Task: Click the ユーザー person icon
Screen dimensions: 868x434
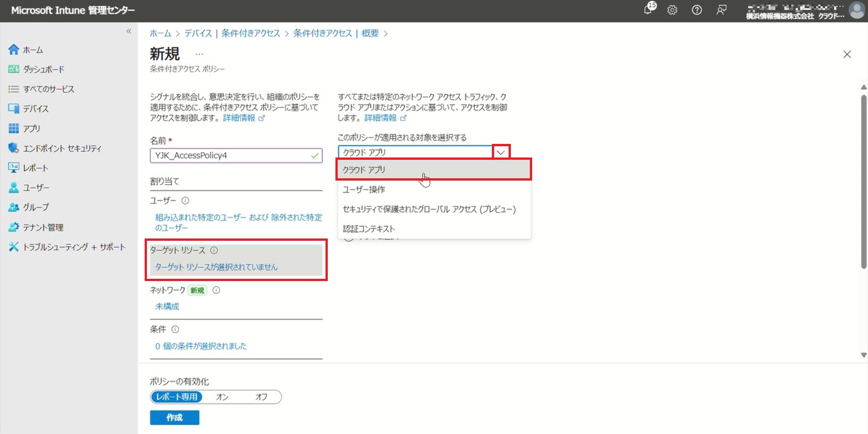Action: [14, 187]
